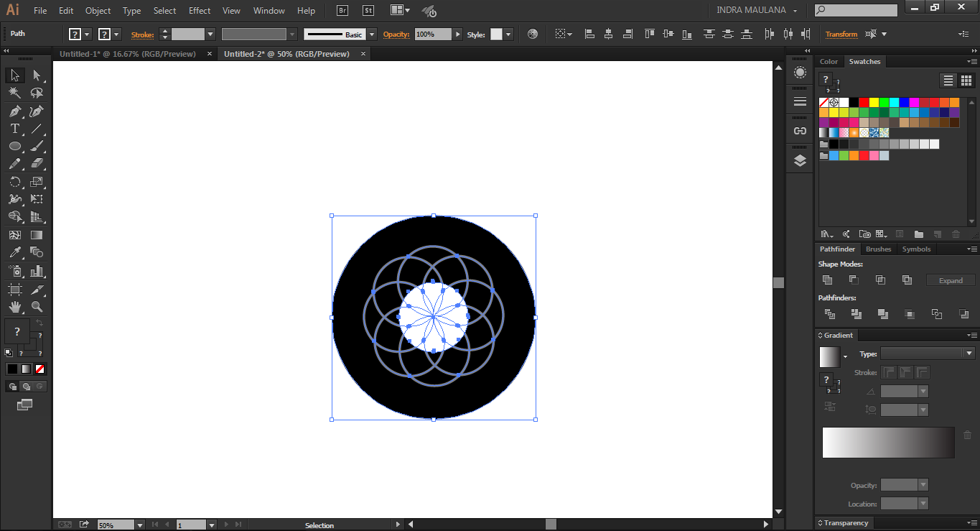980x531 pixels.
Task: Select the Paintbrush tool
Action: click(37, 146)
